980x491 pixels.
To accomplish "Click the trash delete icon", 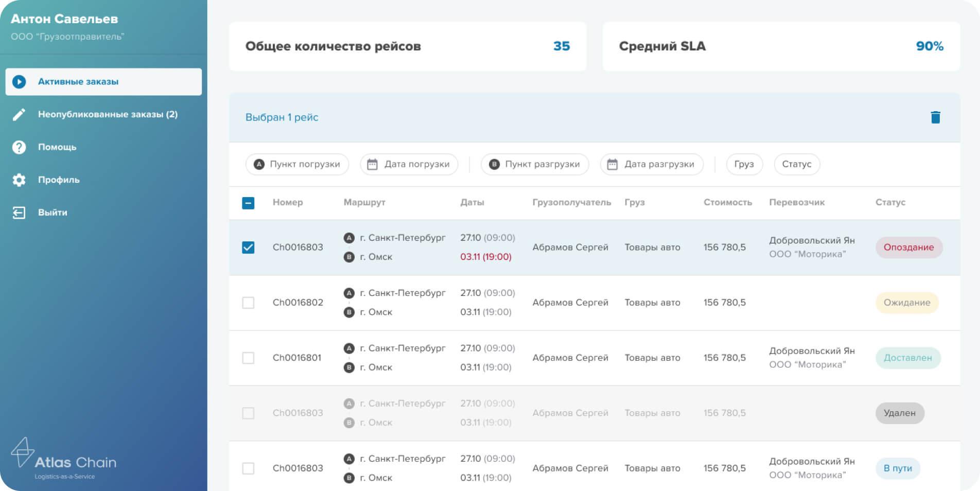I will (935, 117).
